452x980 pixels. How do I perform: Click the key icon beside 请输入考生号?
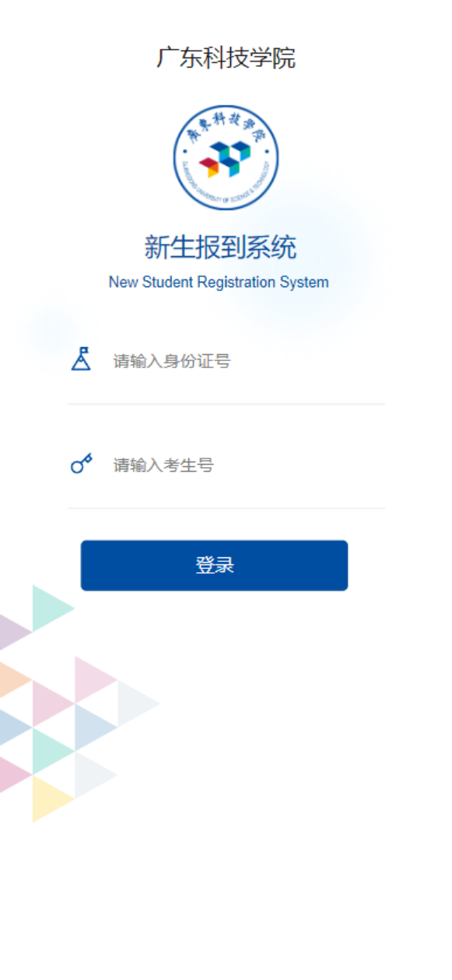point(81,464)
